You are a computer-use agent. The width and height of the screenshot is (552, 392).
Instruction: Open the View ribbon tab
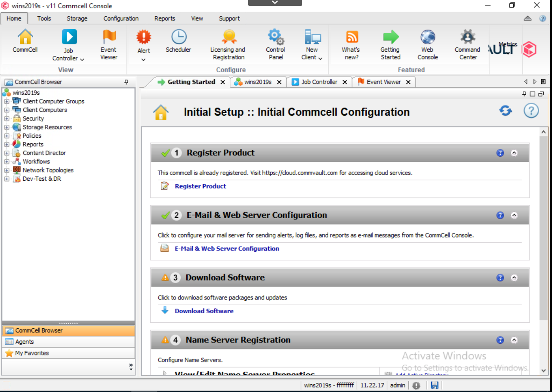197,19
